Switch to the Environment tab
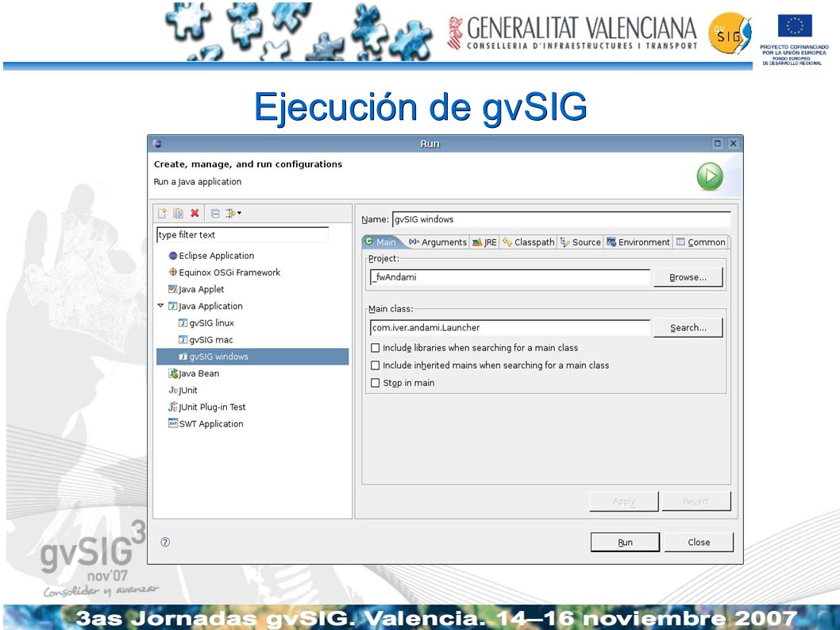840x630 pixels. (638, 242)
